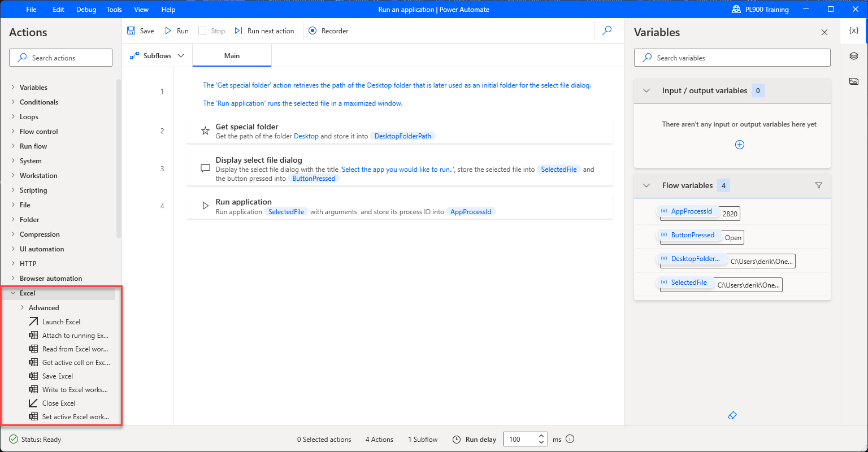Decrease the run delay with down arrow

[x=541, y=442]
